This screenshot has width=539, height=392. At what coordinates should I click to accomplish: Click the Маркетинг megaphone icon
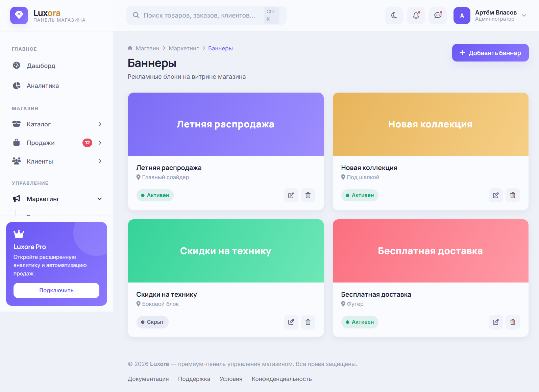[17, 199]
